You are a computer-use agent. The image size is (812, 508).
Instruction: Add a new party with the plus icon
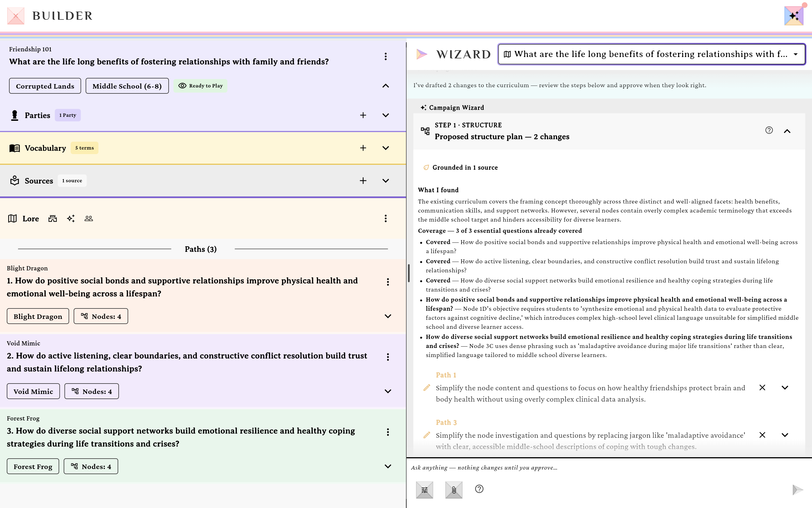[363, 115]
